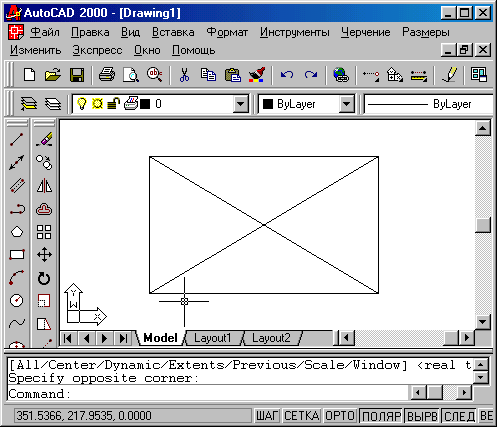Activate the Rotate tool

[44, 278]
